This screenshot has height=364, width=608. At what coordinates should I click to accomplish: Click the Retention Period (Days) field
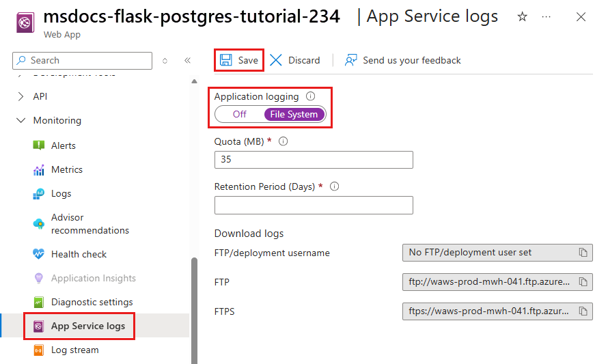[314, 205]
